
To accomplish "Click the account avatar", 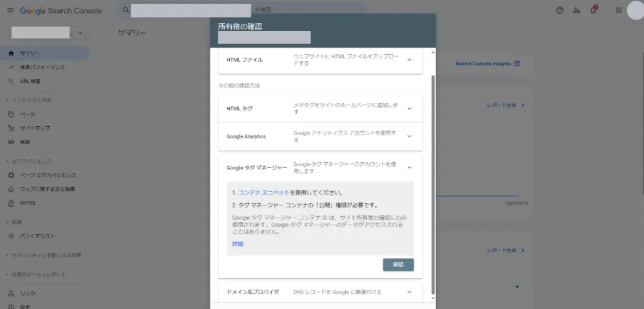I will (x=636, y=10).
